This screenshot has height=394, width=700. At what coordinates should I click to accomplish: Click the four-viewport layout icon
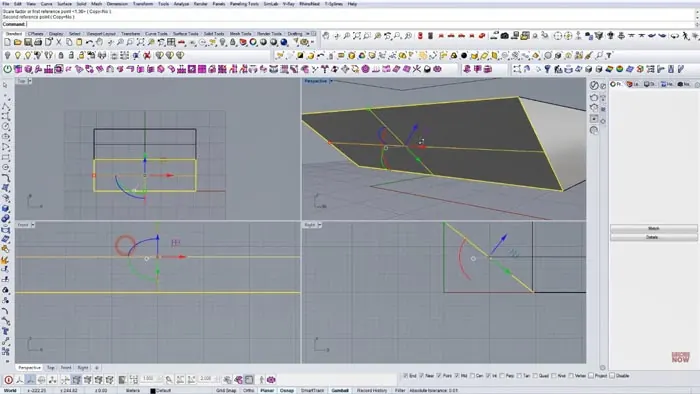pyautogui.click(x=171, y=42)
